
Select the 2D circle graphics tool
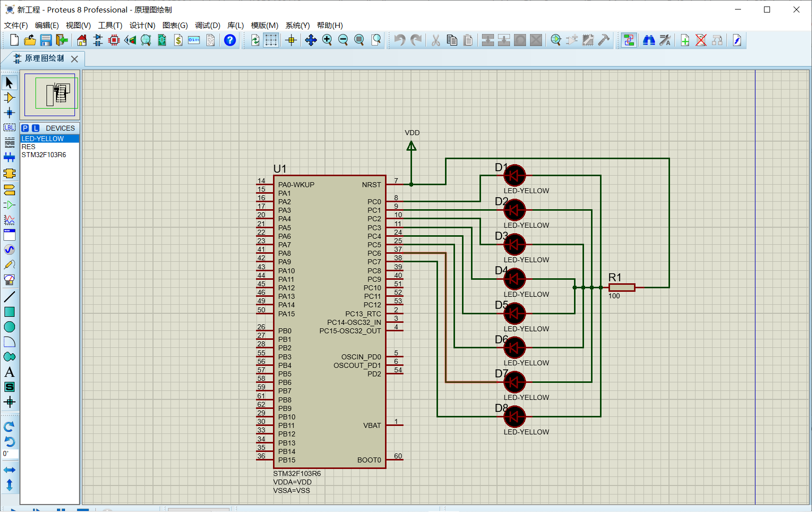(x=9, y=327)
